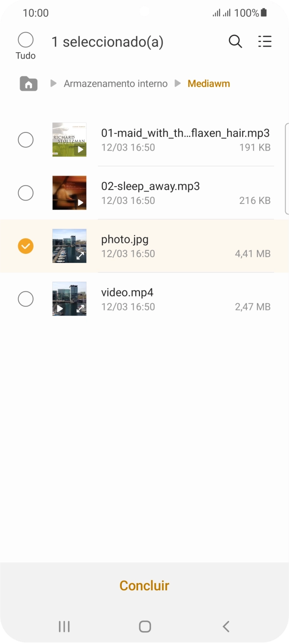Tap play icon on video.mp4 thumbnail
This screenshot has height=644, width=289.
[60, 309]
